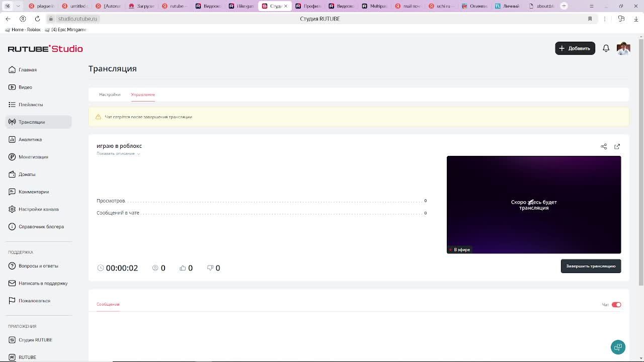
Task: Open Монетизация in the sidebar
Action: click(39, 157)
